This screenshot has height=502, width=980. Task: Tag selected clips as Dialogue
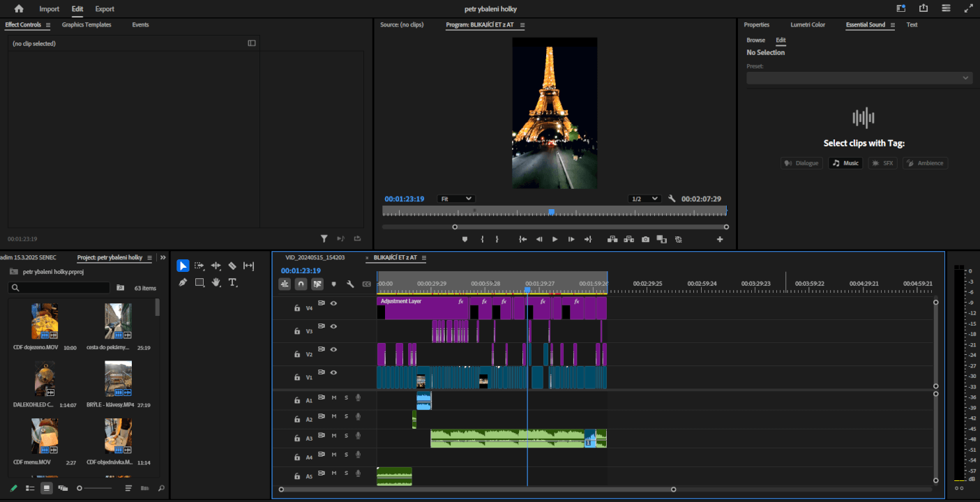tap(801, 162)
